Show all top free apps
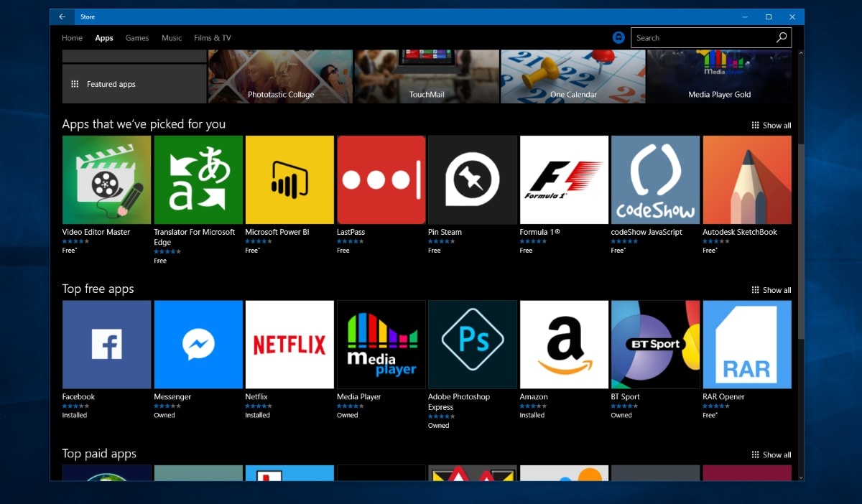Screen dimensions: 862x504 [771, 290]
